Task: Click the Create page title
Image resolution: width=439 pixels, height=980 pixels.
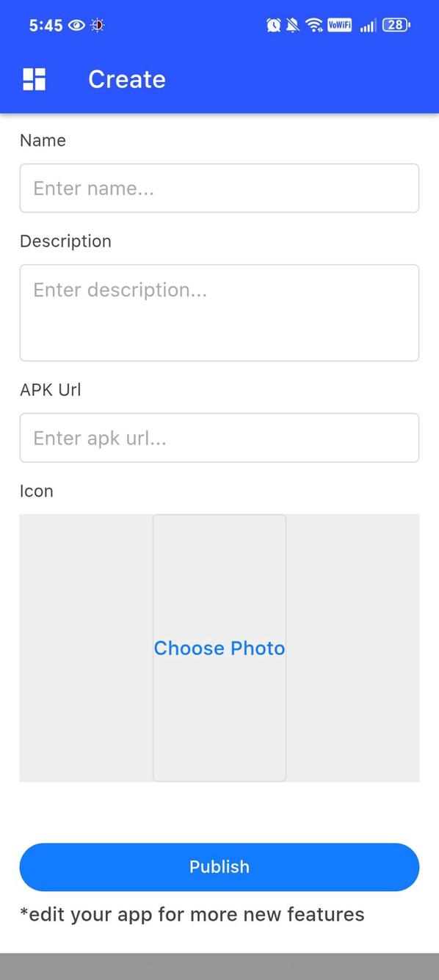Action: click(127, 79)
